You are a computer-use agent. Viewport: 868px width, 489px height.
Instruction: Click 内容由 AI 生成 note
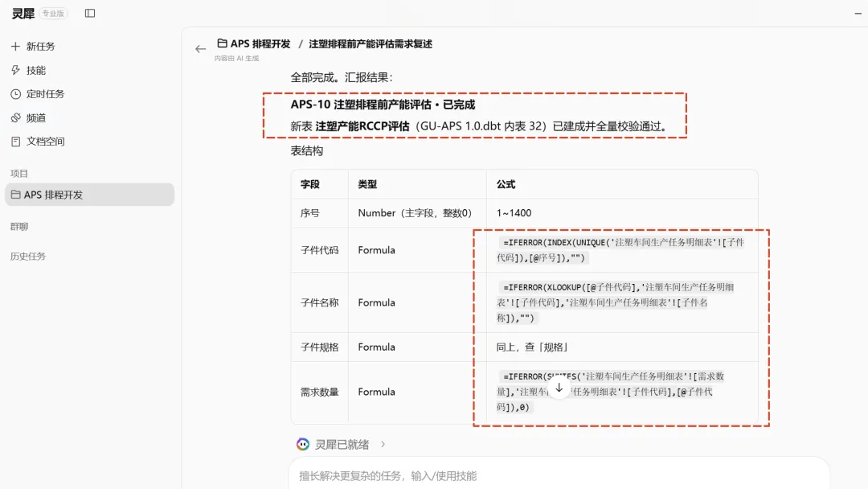(236, 58)
